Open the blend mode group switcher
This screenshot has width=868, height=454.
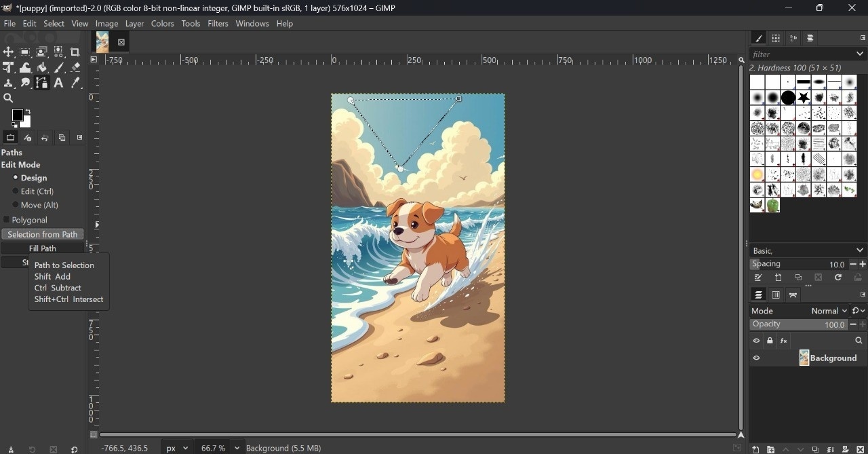point(858,311)
